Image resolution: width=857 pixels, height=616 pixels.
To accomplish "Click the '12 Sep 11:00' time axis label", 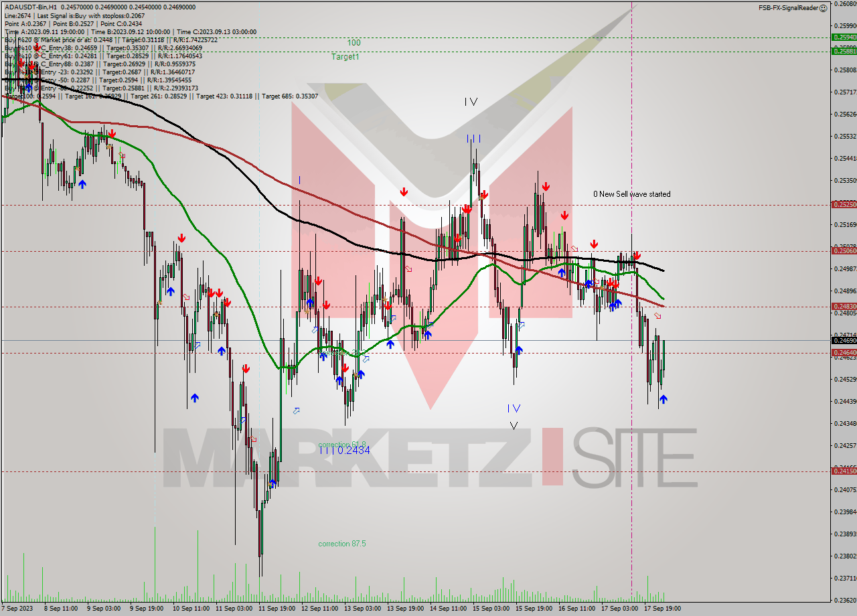I will coord(320,609).
